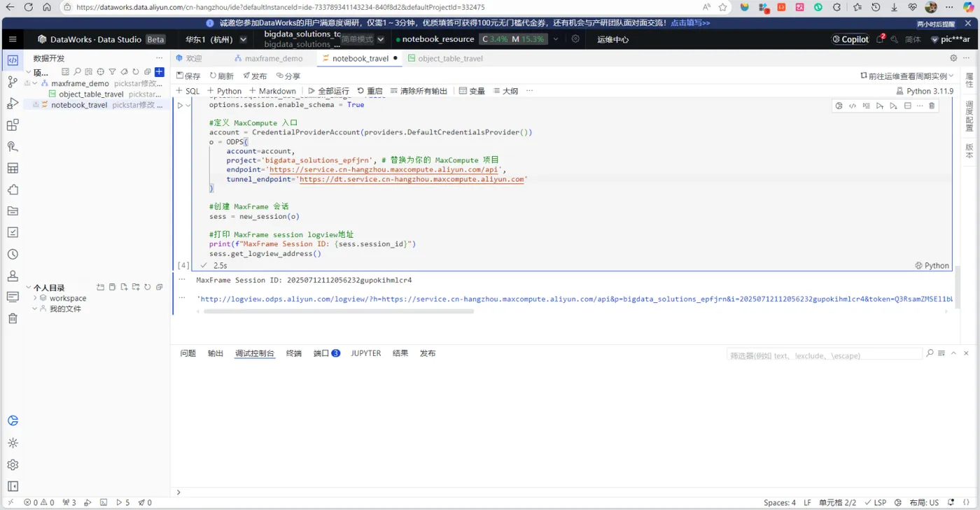This screenshot has width=980, height=510.
Task: Click the search icon beside the console filter box
Action: pos(930,354)
